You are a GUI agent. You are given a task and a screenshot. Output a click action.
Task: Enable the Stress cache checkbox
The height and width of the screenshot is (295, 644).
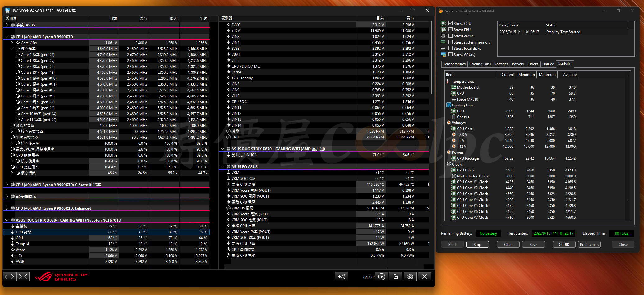click(450, 36)
